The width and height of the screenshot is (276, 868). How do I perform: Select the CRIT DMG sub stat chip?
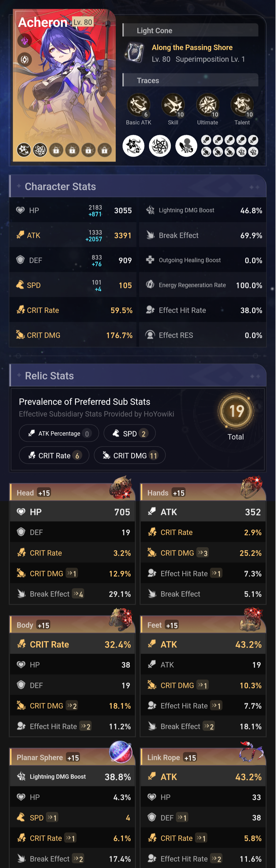click(x=129, y=455)
